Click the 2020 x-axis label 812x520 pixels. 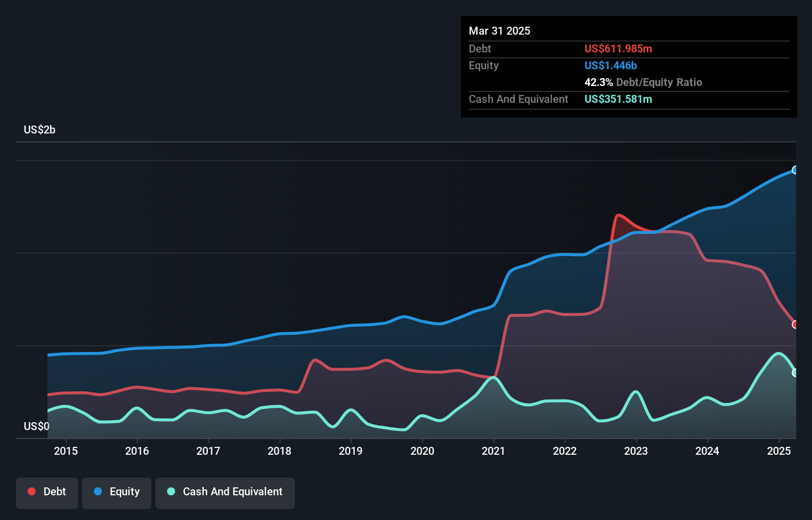[x=422, y=451]
